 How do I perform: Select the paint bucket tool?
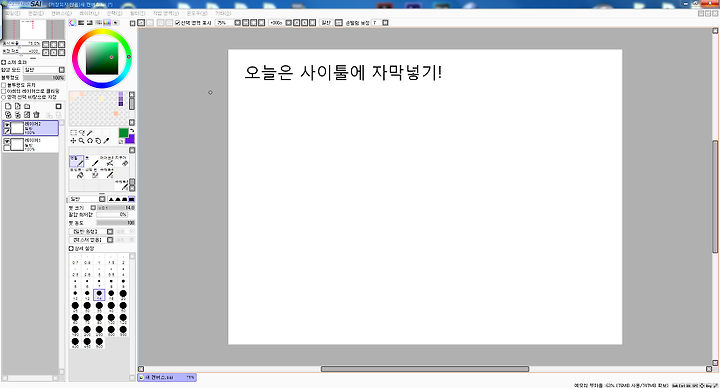tap(78, 173)
